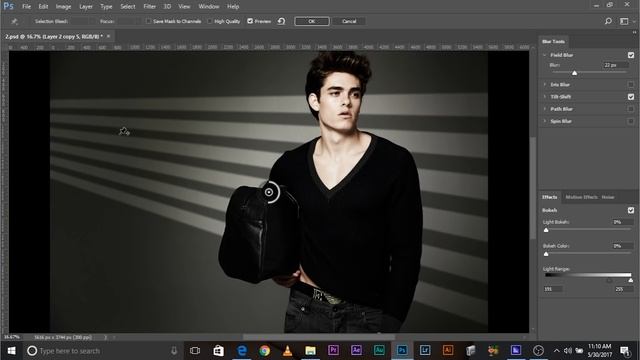Open After Effects from taskbar
Image resolution: width=640 pixels, height=360 pixels.
(356, 350)
